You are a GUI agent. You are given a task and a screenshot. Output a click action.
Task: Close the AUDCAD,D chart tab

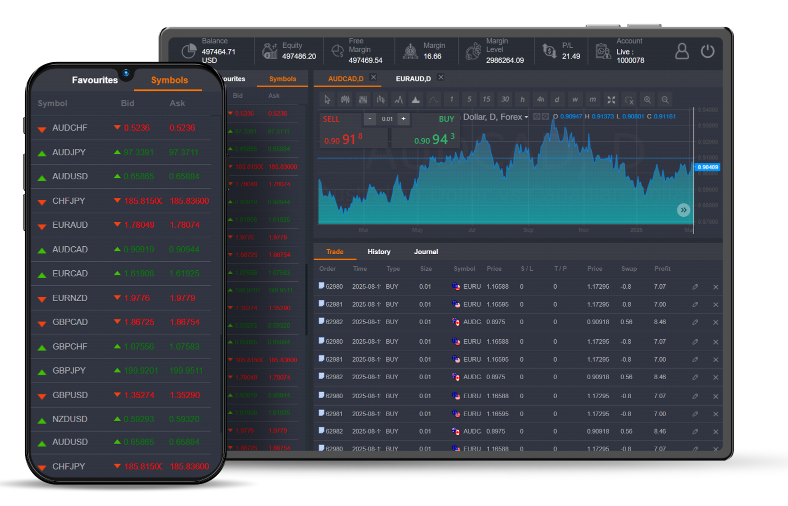click(x=373, y=77)
